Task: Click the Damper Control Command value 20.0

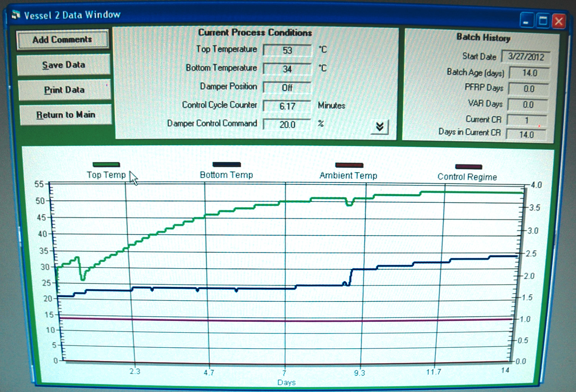Action: pos(287,124)
